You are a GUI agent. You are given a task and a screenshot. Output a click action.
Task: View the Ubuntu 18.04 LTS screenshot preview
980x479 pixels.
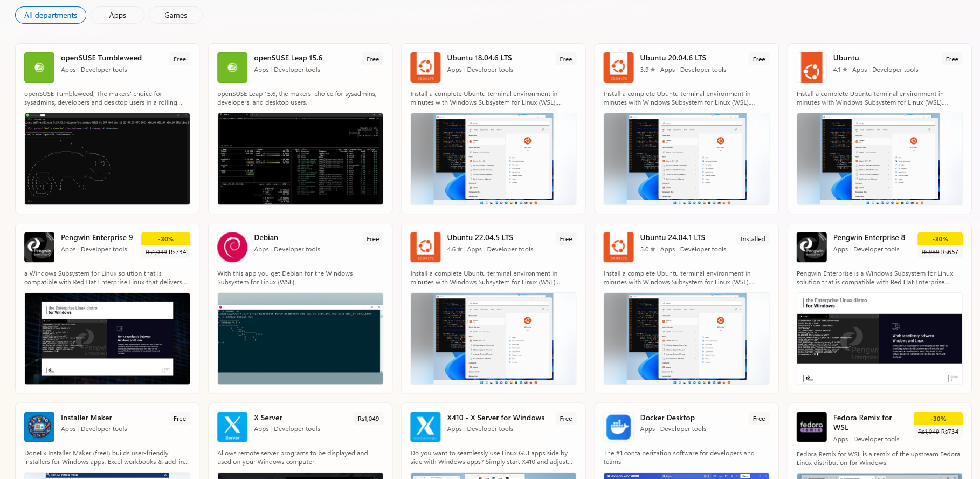pos(493,159)
